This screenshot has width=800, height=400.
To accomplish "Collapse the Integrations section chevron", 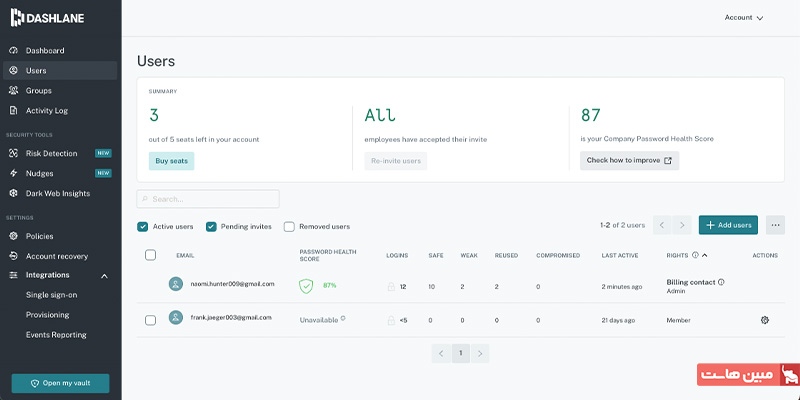I will coord(105,276).
